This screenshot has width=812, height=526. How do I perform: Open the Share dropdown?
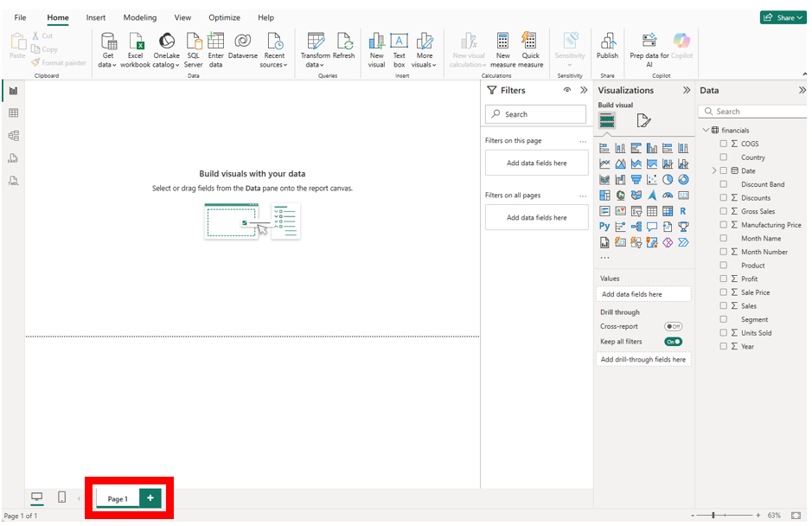point(783,17)
